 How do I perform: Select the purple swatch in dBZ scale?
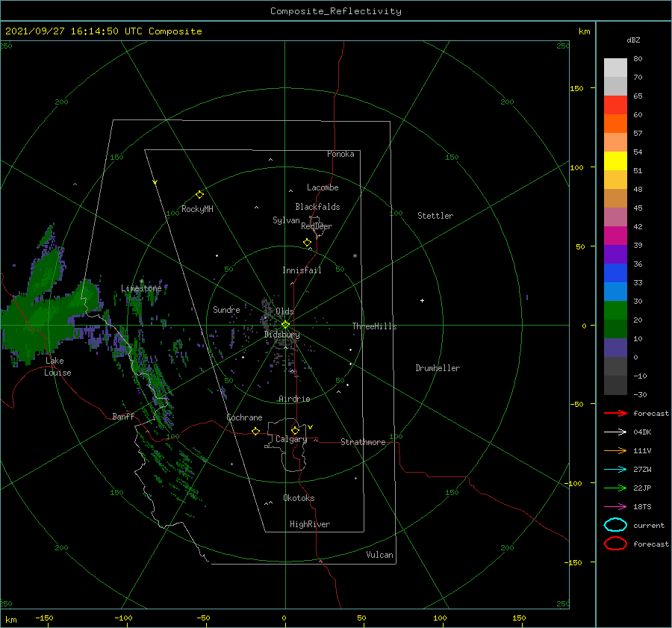click(615, 254)
